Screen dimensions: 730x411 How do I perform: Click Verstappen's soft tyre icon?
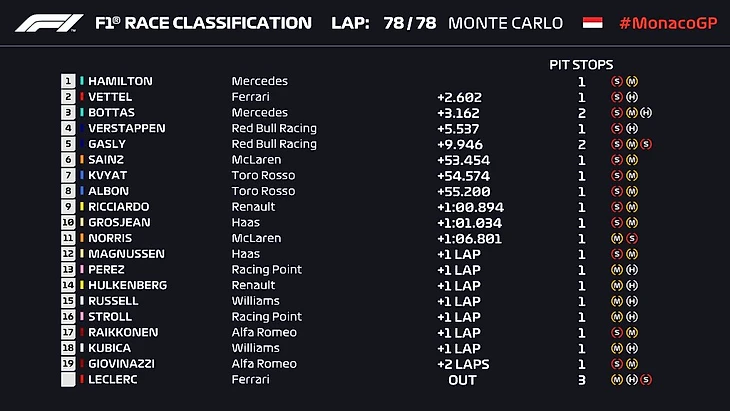pos(617,129)
